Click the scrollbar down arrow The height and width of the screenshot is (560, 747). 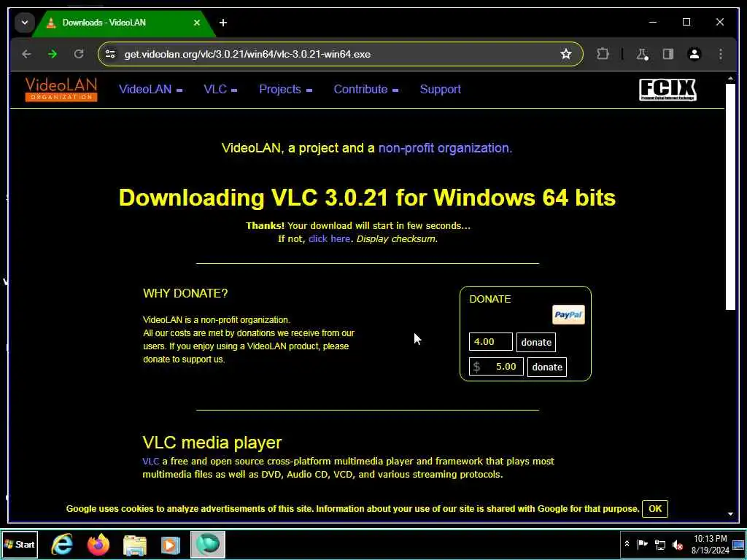tap(730, 514)
